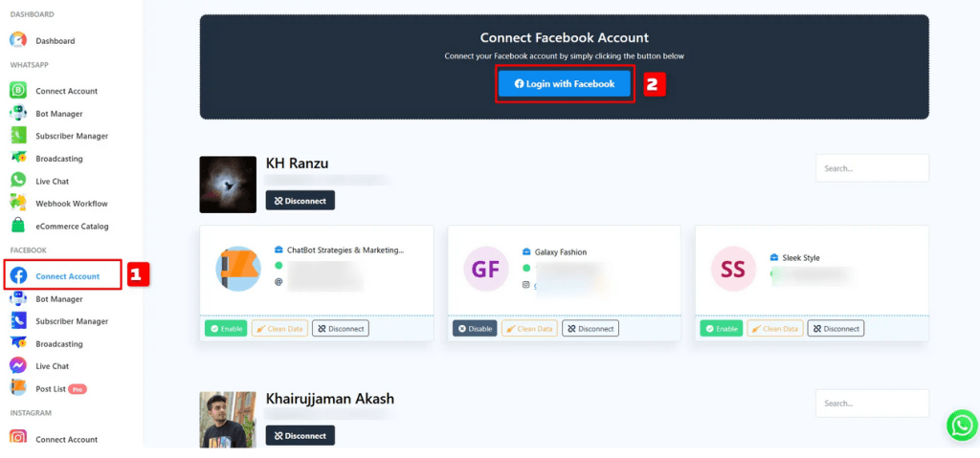
Task: Open Post List in Facebook section
Action: coord(52,389)
